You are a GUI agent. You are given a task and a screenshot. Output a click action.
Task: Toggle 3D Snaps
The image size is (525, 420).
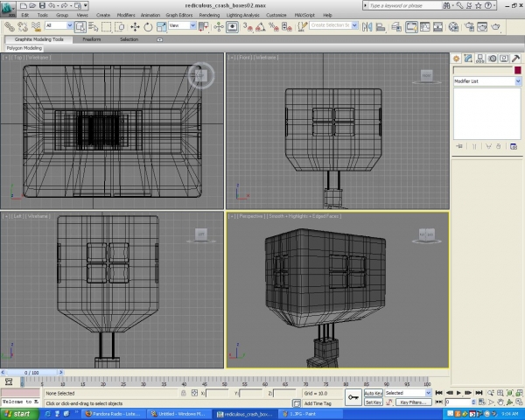[248, 27]
